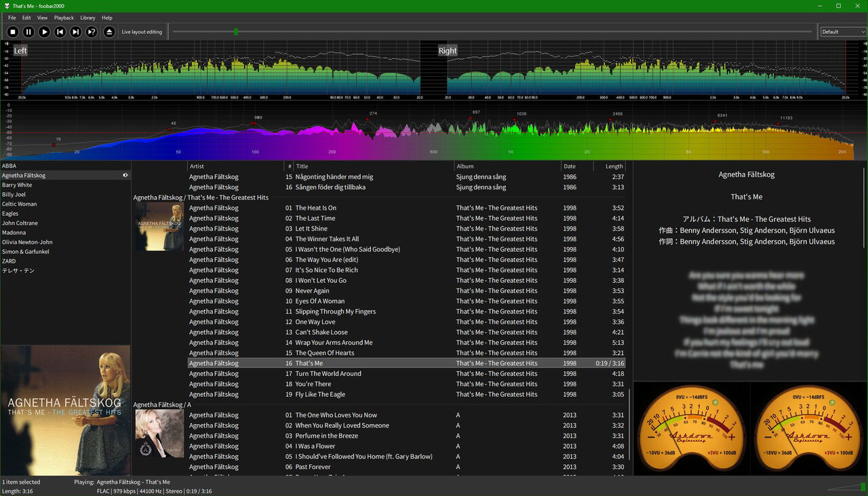
Task: Sort the playlist by the Album column
Action: 465,166
